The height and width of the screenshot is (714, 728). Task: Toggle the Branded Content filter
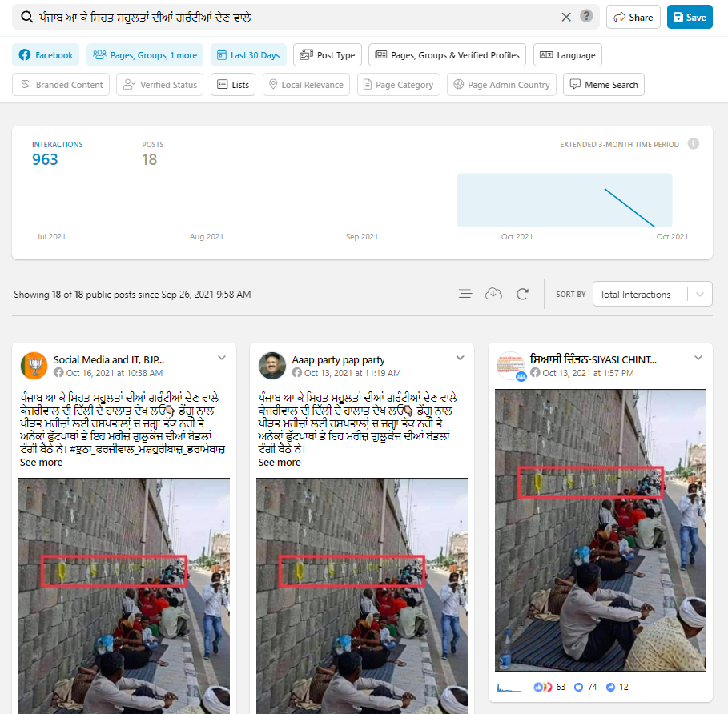tap(61, 85)
